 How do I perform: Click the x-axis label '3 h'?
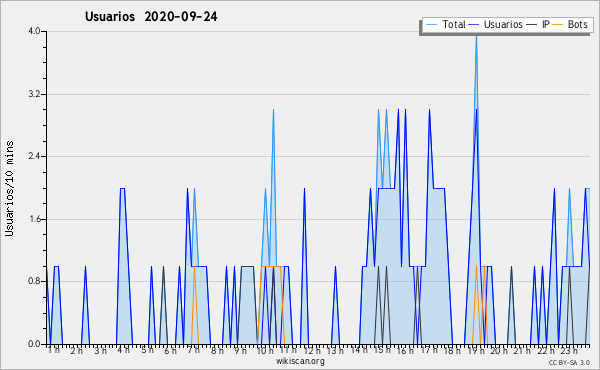101,350
